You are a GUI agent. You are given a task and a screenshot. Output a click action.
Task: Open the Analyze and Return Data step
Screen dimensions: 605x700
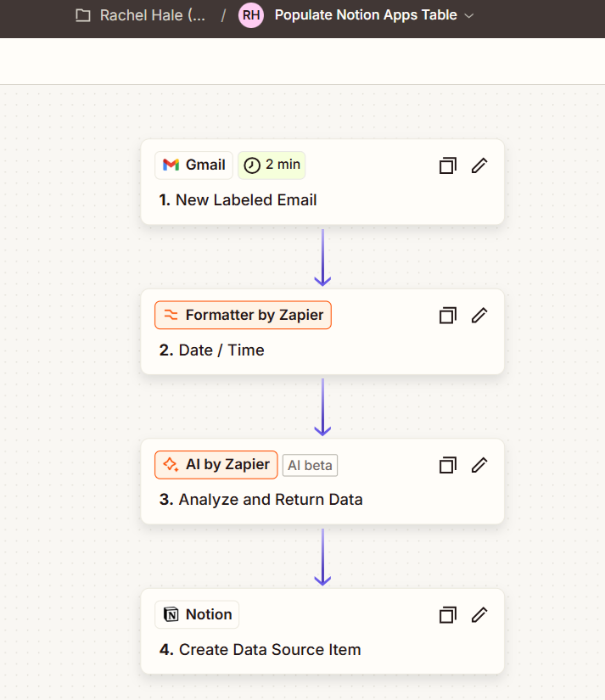click(270, 500)
